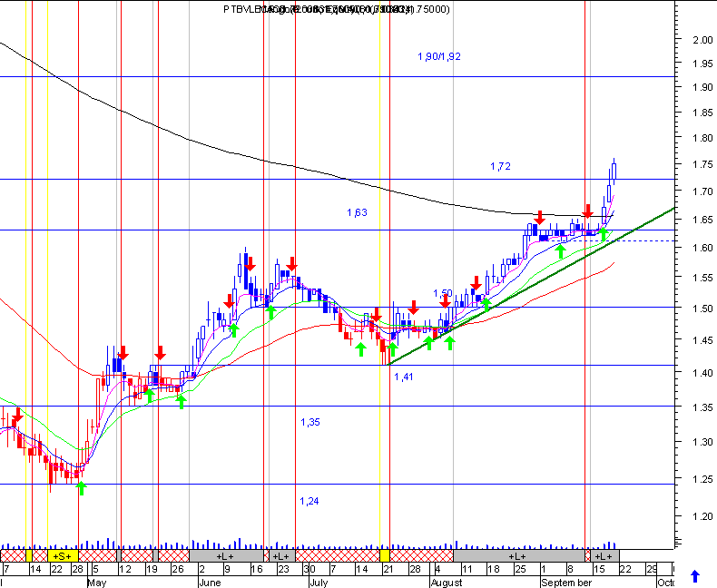Screen dimensions: 717x588
Task: Click the date label 18 on the time axis
Action: coord(494,569)
